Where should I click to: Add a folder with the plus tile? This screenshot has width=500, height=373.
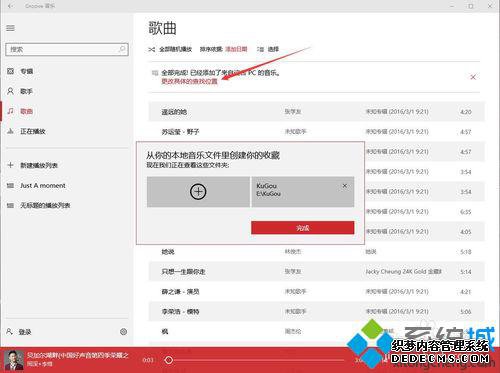(x=198, y=192)
